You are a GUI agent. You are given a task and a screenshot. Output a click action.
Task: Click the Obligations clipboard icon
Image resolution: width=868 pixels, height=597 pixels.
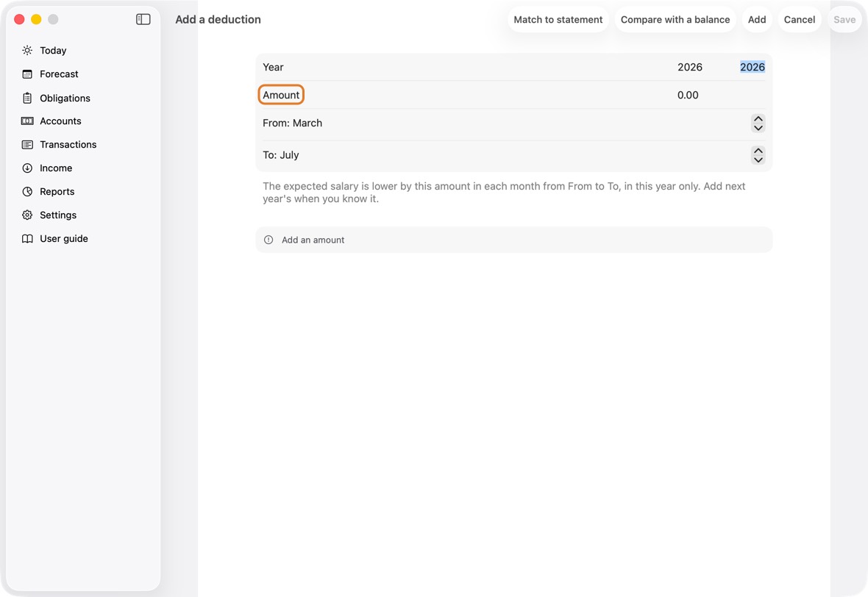click(x=27, y=98)
